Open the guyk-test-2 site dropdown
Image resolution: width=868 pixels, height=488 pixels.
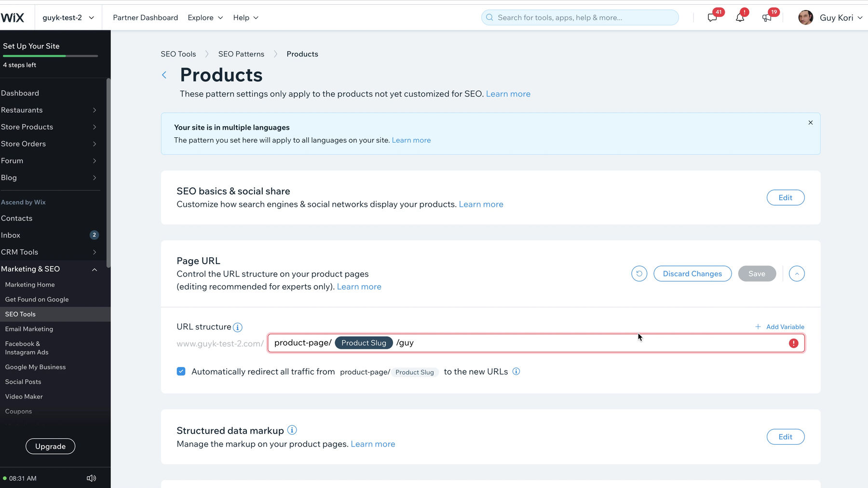point(68,18)
